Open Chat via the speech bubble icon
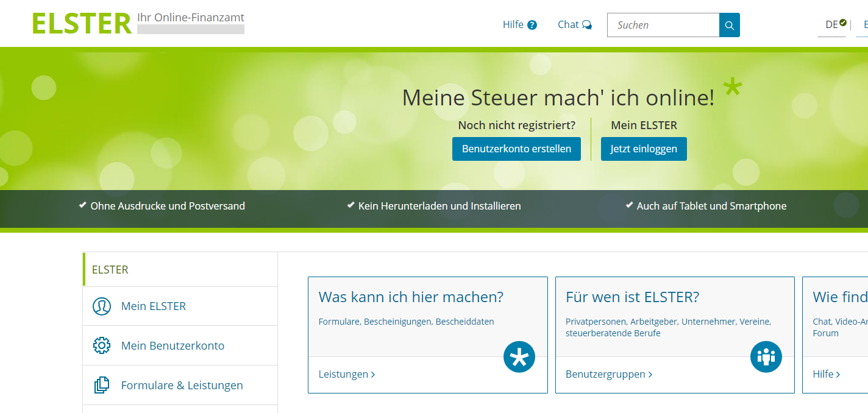Screen dimensions: 868x413 pyautogui.click(x=587, y=25)
